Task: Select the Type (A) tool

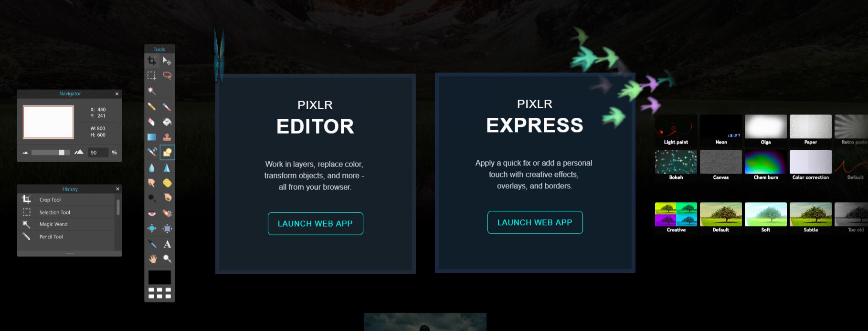Action: (x=167, y=244)
